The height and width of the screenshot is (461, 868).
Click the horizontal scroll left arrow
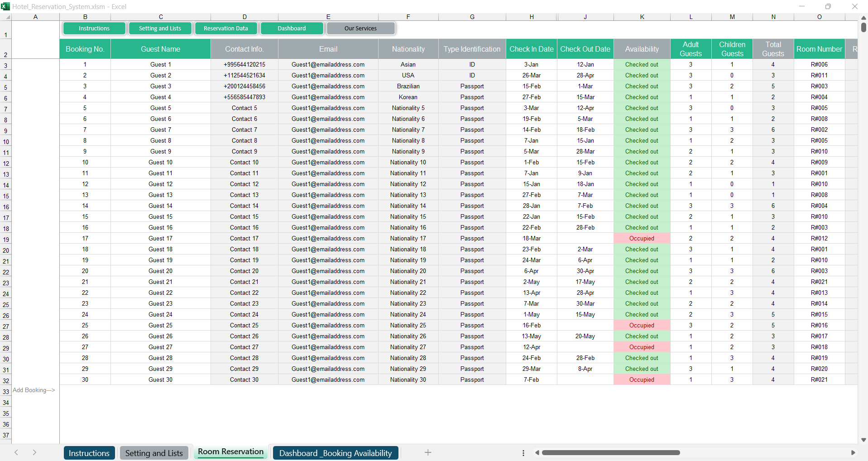tap(537, 452)
